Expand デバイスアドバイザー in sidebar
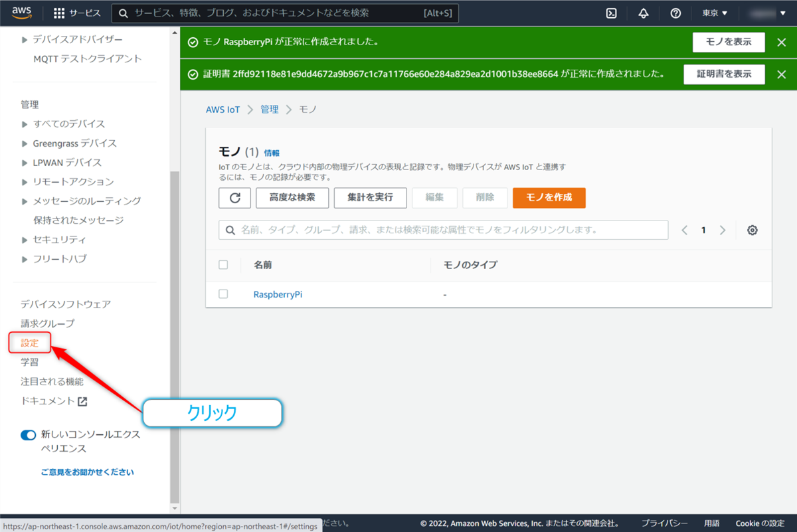This screenshot has height=532, width=797. click(25, 40)
